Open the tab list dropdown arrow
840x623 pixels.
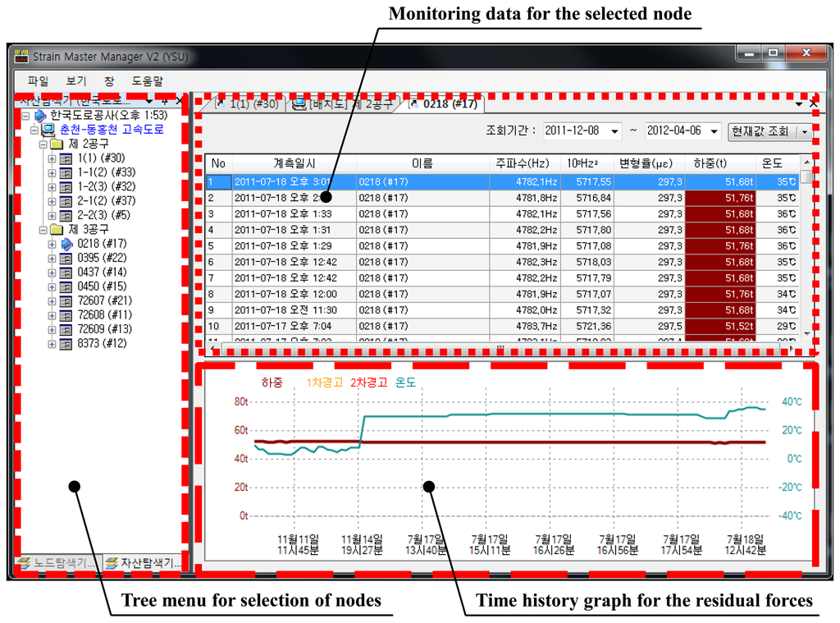[x=799, y=104]
